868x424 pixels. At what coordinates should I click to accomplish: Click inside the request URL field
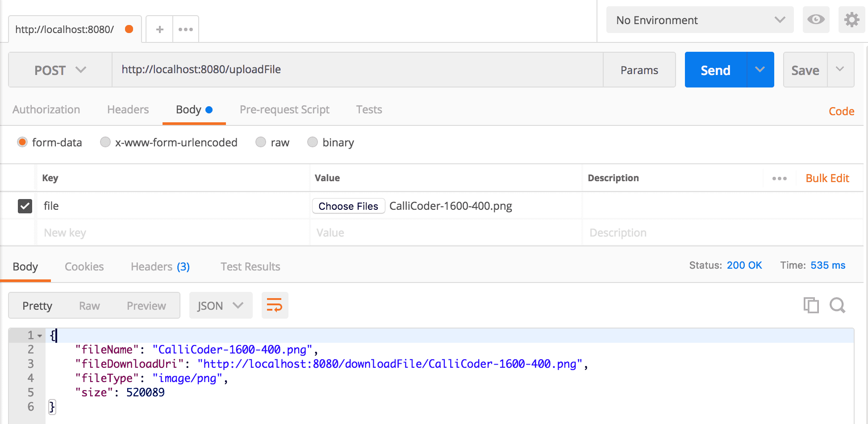[x=357, y=70]
